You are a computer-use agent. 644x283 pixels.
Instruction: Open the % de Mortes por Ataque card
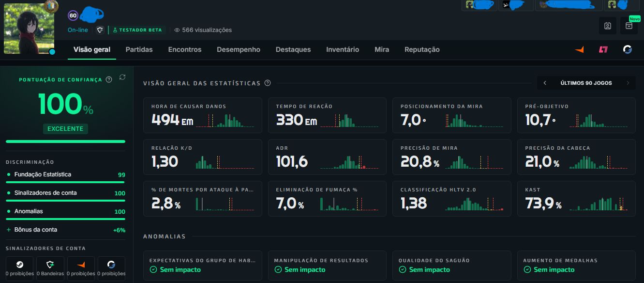[x=203, y=199]
